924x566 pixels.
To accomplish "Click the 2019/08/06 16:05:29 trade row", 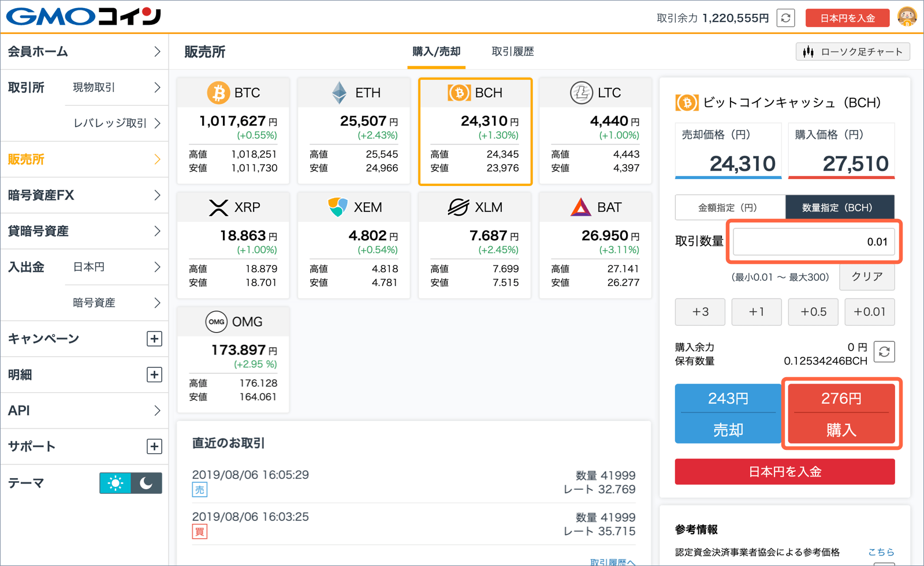I will [413, 482].
